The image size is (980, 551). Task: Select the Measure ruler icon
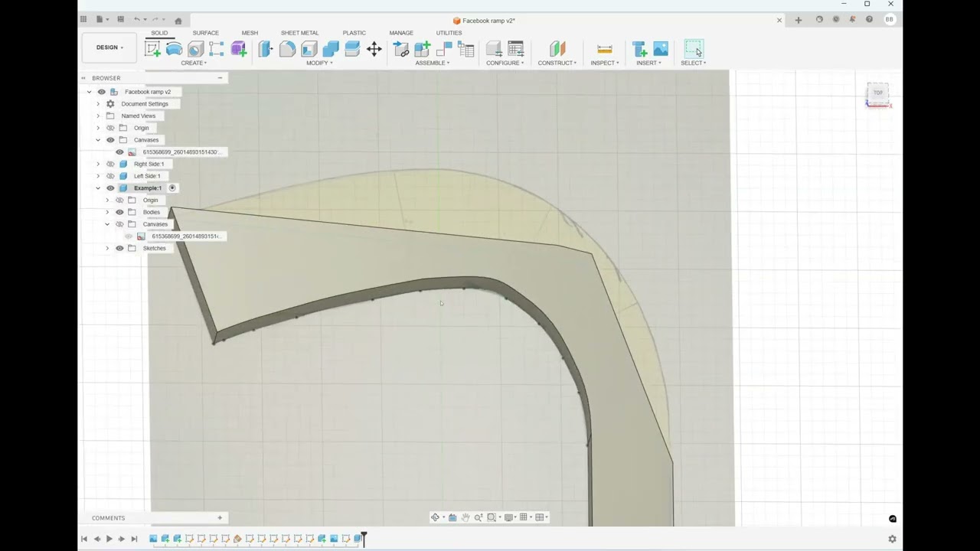click(604, 49)
